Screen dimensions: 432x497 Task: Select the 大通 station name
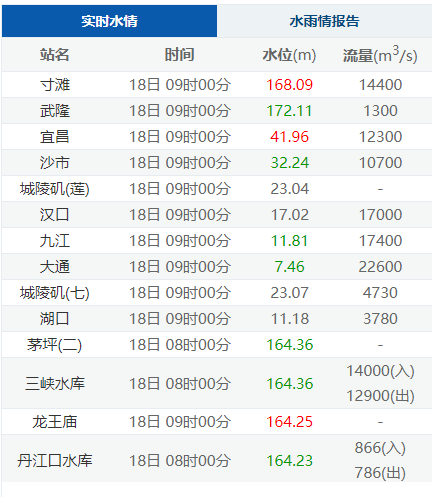pos(55,267)
